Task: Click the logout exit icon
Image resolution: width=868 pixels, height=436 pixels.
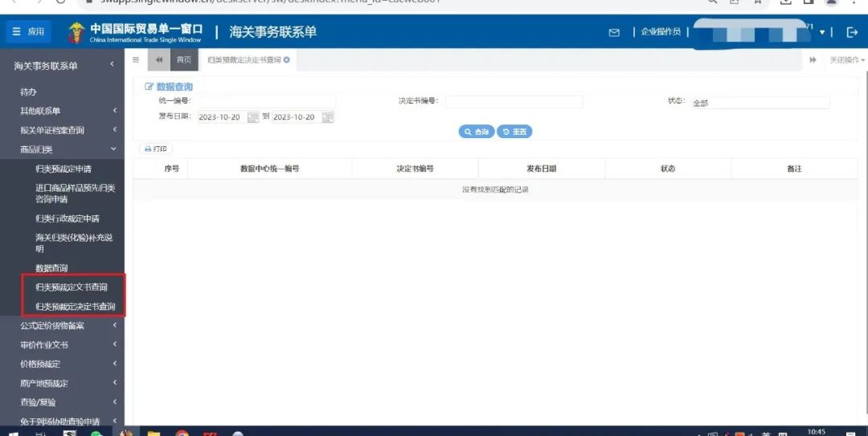Action: [852, 33]
